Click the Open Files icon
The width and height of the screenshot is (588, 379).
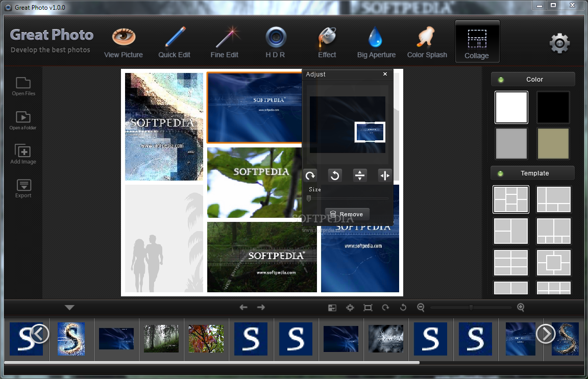tap(23, 87)
